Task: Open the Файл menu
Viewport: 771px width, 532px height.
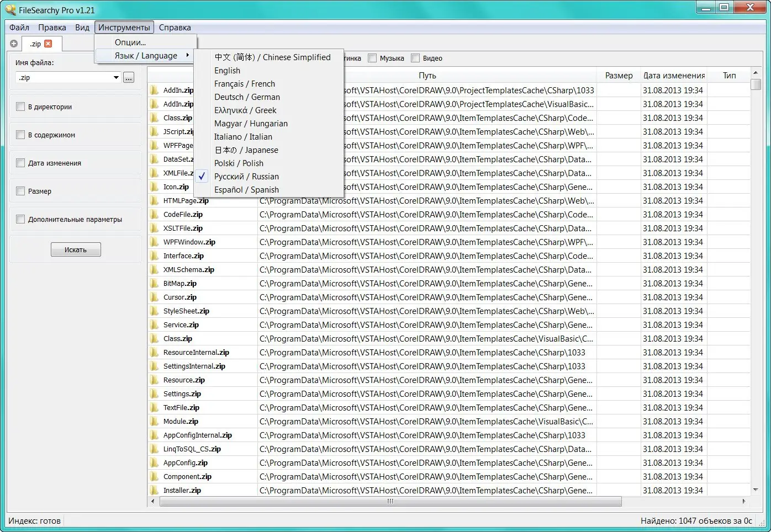Action: [x=19, y=28]
